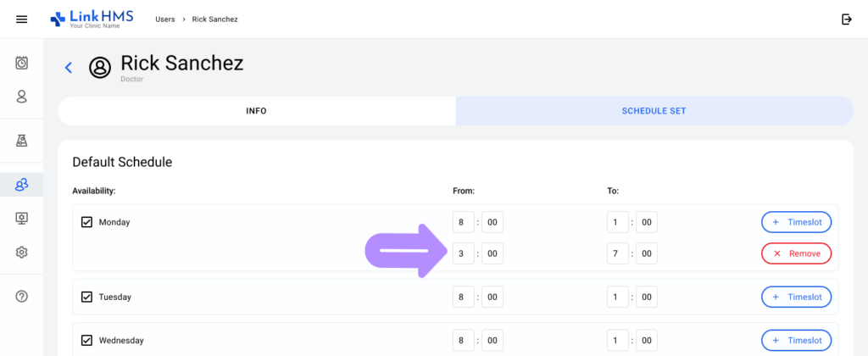Open the hamburger menu
The image size is (868, 356).
coord(21,19)
